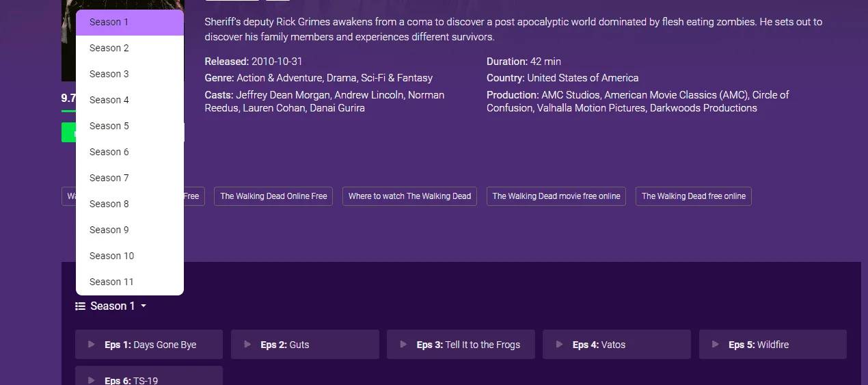The width and height of the screenshot is (868, 385).
Task: Click the caret arrow after Season 1
Action: coord(144,306)
